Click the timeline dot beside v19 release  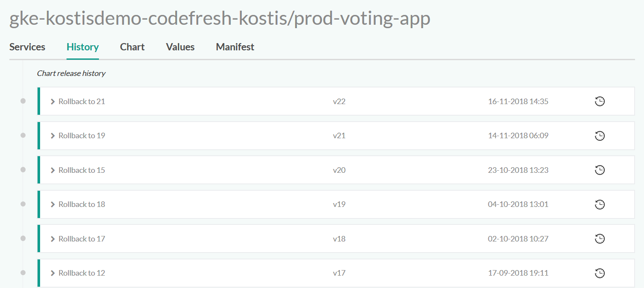pos(23,204)
